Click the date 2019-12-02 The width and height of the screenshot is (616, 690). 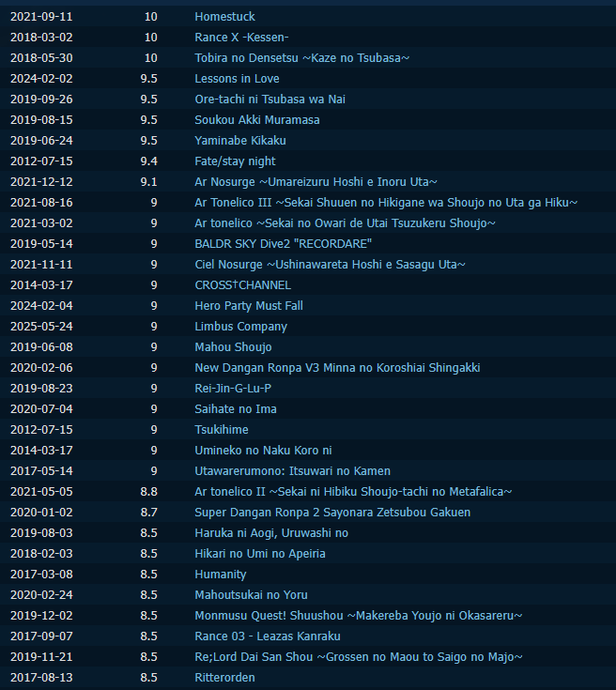41,617
